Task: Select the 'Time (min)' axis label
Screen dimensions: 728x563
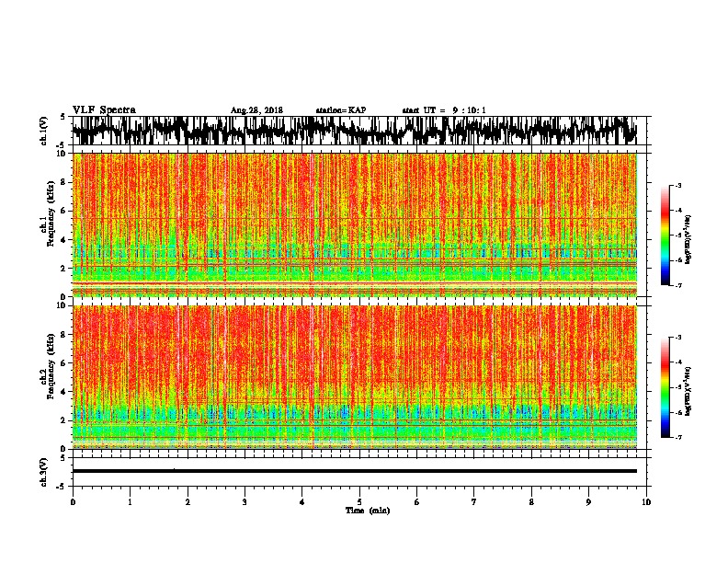Action: 368,511
